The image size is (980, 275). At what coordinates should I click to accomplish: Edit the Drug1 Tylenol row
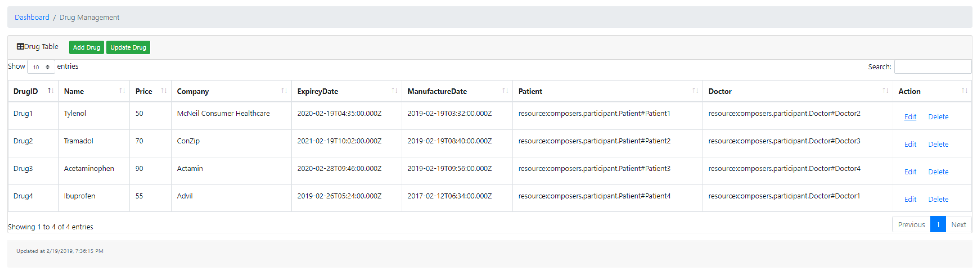(x=910, y=117)
